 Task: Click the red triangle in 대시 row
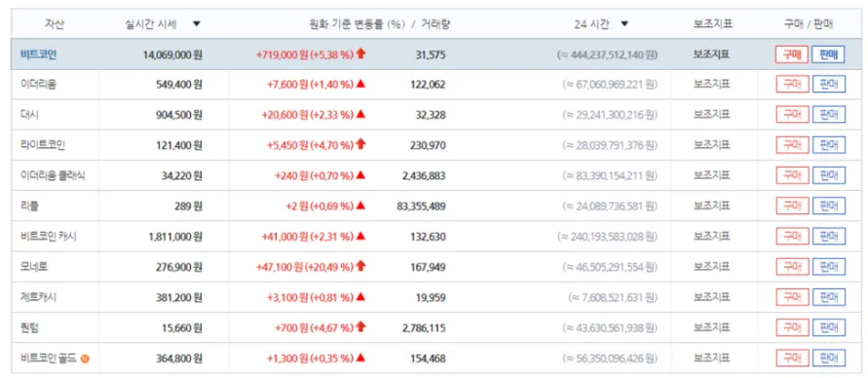tap(360, 115)
